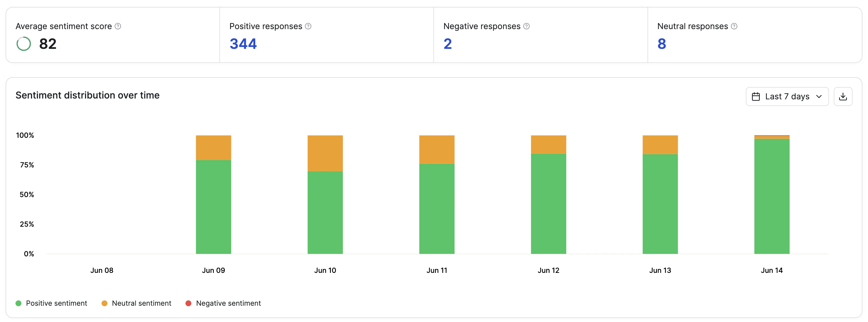Click the green Jun 09 positive bar
868x322 pixels.
pos(213,207)
